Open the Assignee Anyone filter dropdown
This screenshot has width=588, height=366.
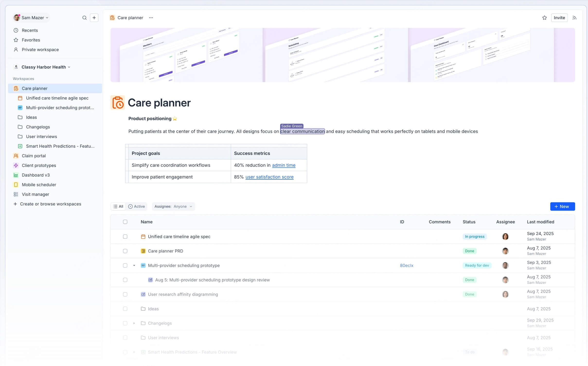(x=173, y=207)
